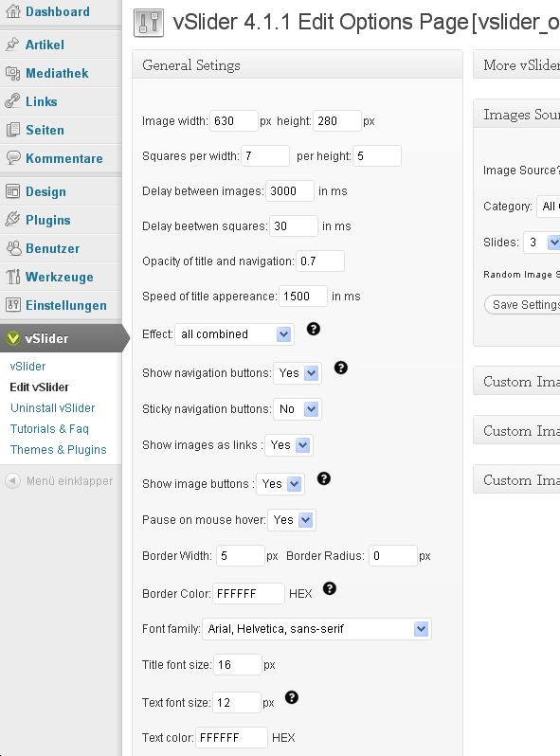Open the Edit vSlider submenu link

click(39, 387)
